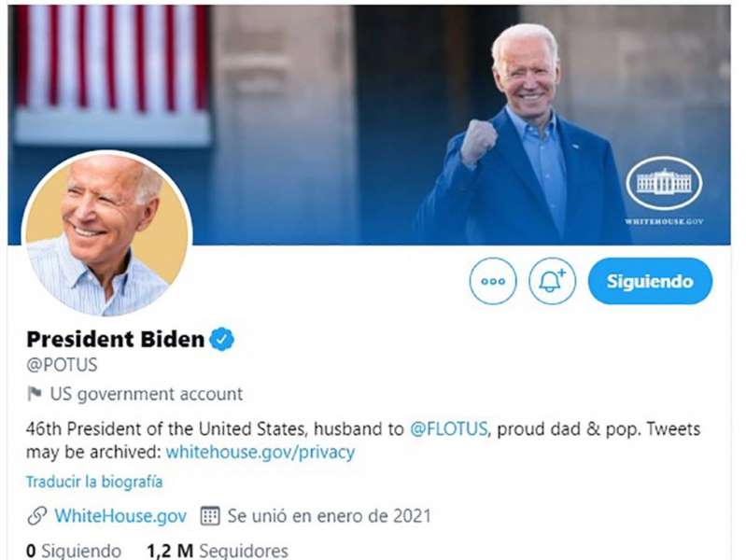Click the calendar join-date icon
The width and height of the screenshot is (746, 560).
pos(210,515)
